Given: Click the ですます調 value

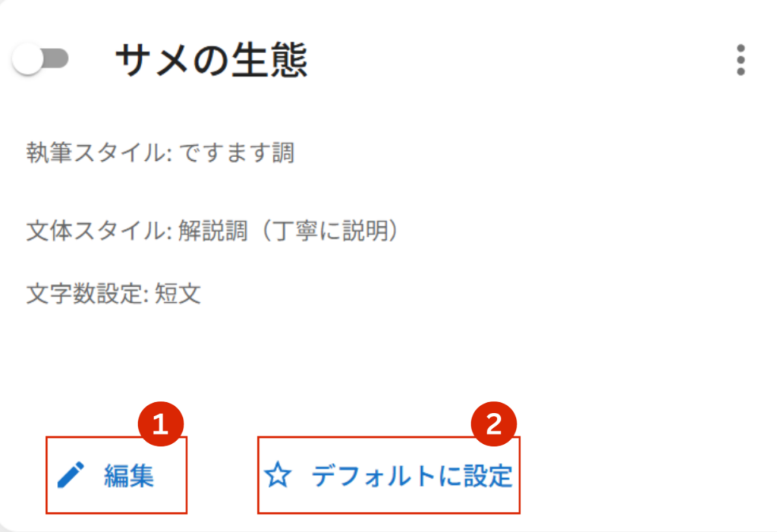Looking at the screenshot, I should 237,153.
